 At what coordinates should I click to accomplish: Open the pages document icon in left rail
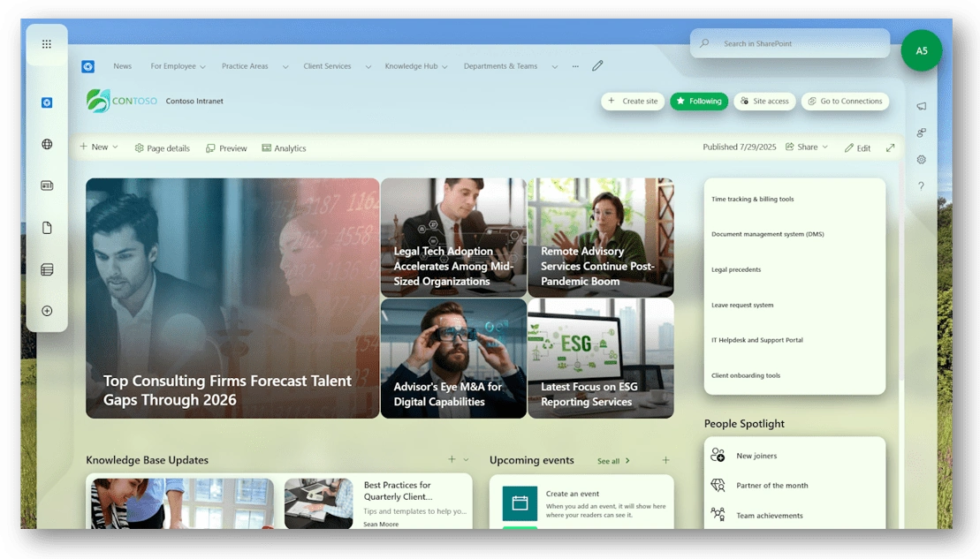click(45, 227)
